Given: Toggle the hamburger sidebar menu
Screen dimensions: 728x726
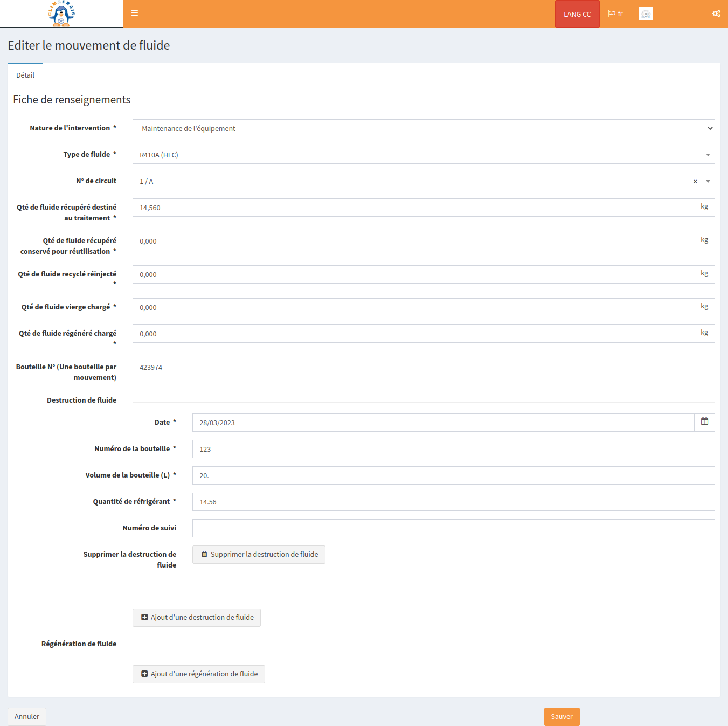Looking at the screenshot, I should [135, 13].
